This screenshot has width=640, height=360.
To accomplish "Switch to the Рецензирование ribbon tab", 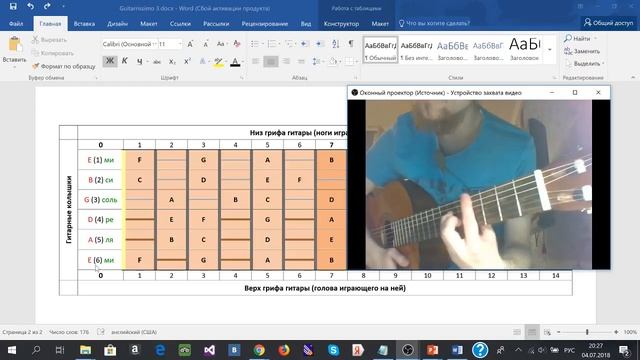I will point(264,24).
